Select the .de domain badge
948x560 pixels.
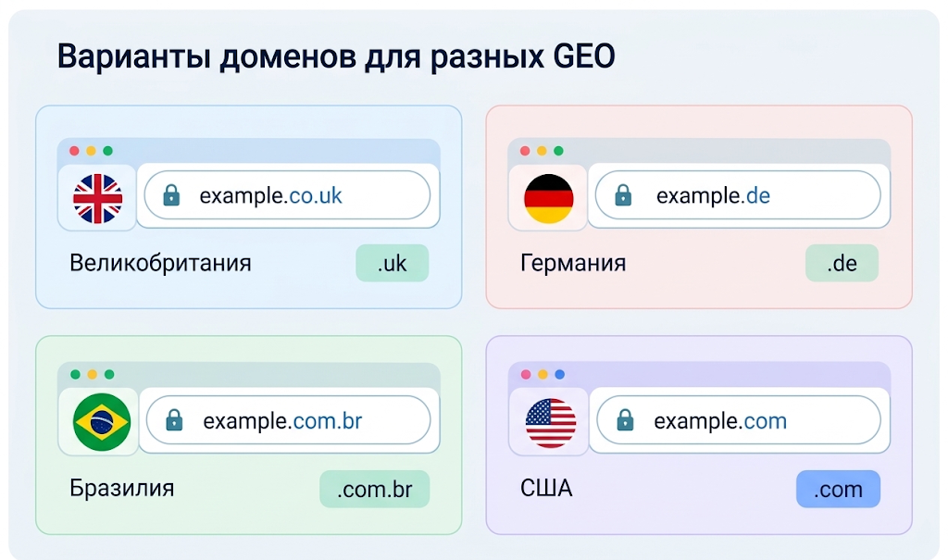(x=842, y=263)
